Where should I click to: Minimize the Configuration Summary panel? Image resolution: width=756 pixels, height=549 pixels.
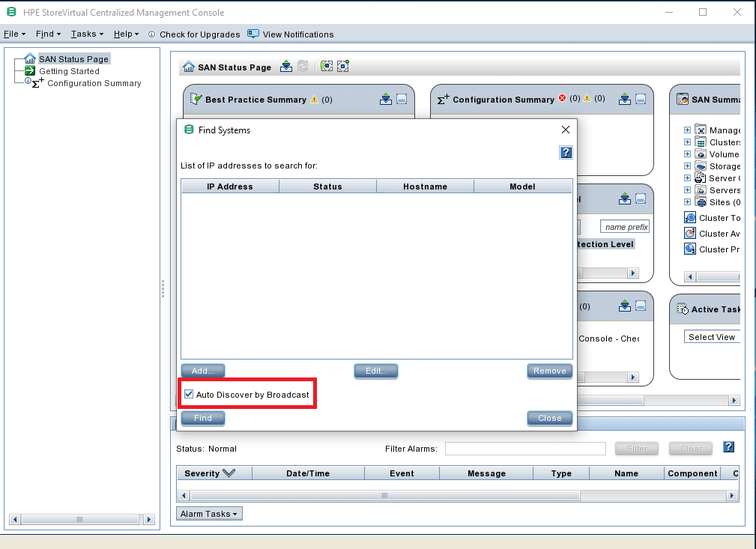click(x=641, y=99)
